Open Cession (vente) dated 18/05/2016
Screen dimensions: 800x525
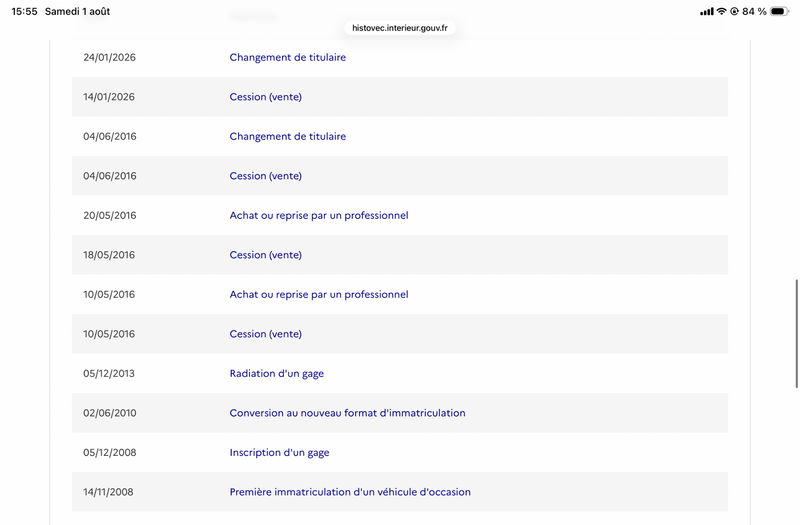pos(265,255)
